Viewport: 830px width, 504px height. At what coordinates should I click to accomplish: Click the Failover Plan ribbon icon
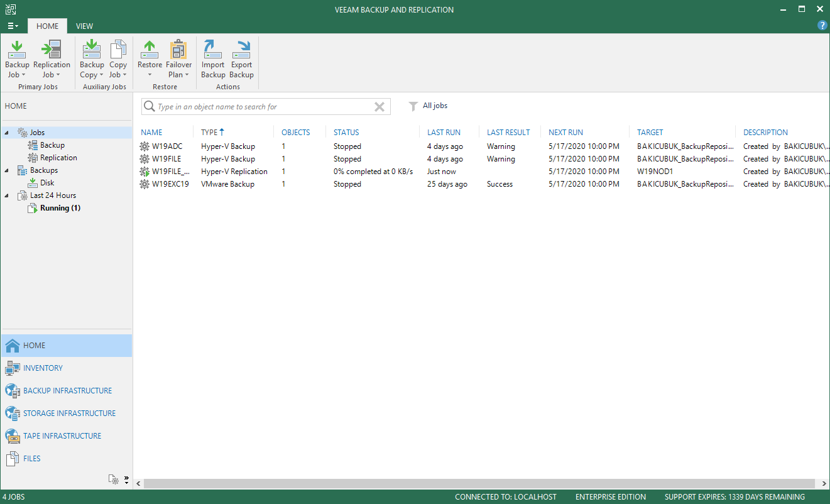[x=178, y=49]
